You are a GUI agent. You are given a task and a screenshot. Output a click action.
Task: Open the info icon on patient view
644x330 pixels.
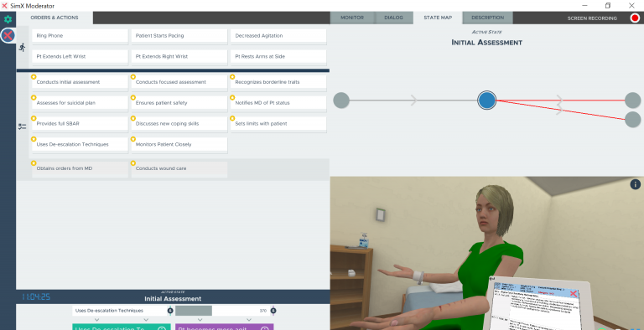tap(635, 184)
